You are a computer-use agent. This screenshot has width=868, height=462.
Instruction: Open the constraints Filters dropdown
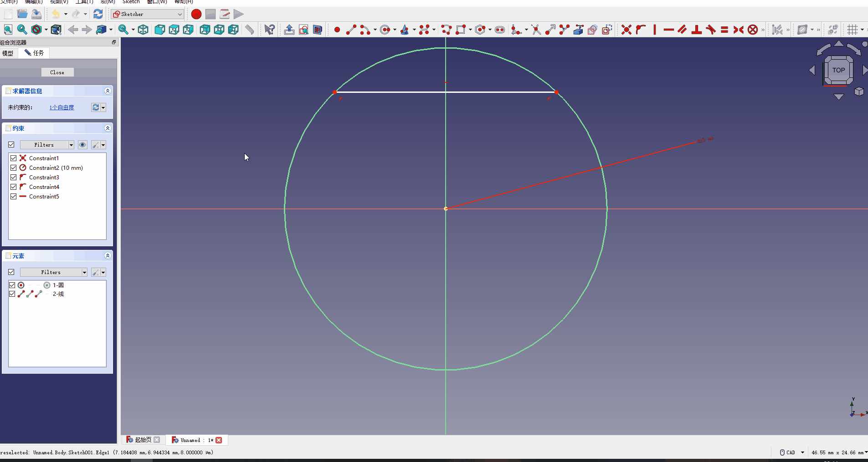click(x=47, y=145)
